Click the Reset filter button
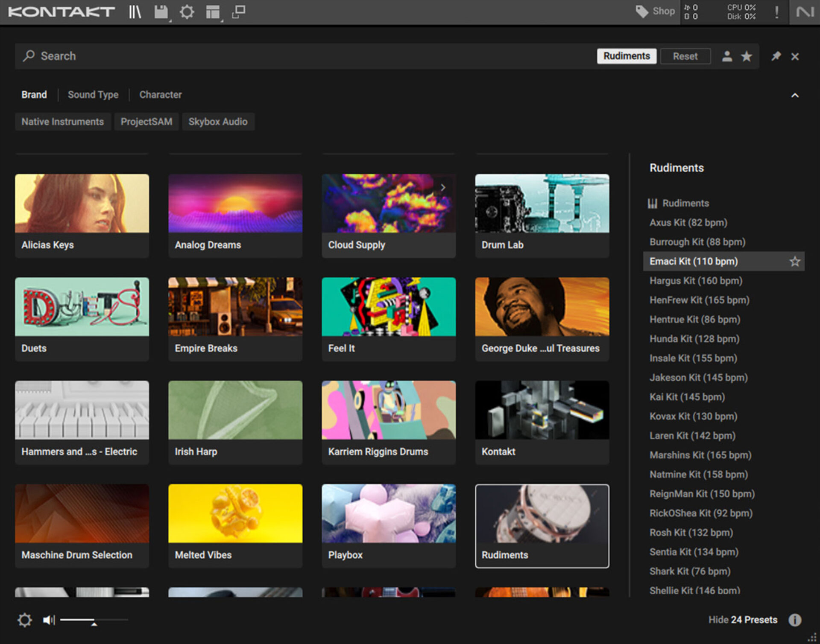820x644 pixels. [x=685, y=56]
